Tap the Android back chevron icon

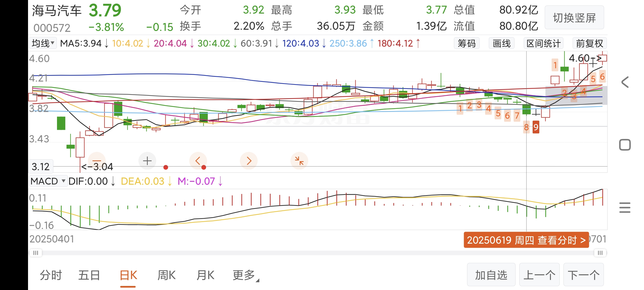[x=625, y=82]
